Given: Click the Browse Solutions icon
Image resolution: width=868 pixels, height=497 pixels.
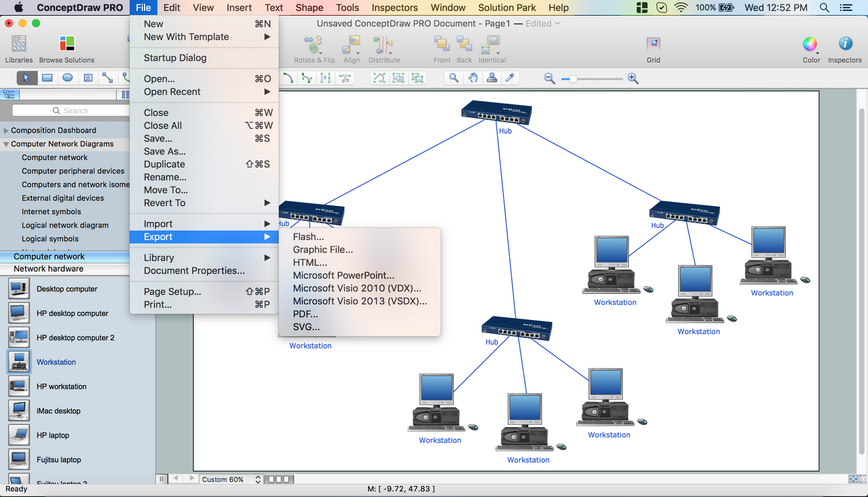Looking at the screenshot, I should click(x=67, y=44).
